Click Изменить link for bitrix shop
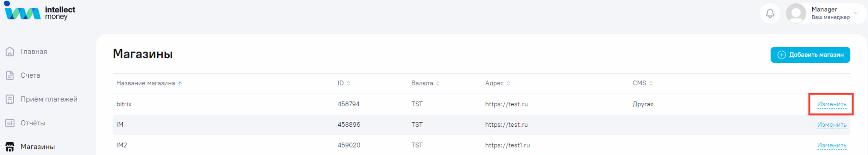Viewport: 868px width, 155px height. (832, 104)
